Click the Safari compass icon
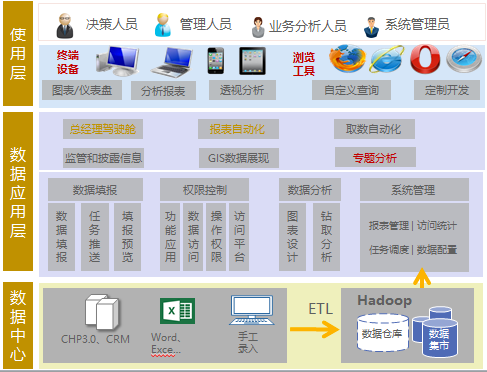 point(464,59)
